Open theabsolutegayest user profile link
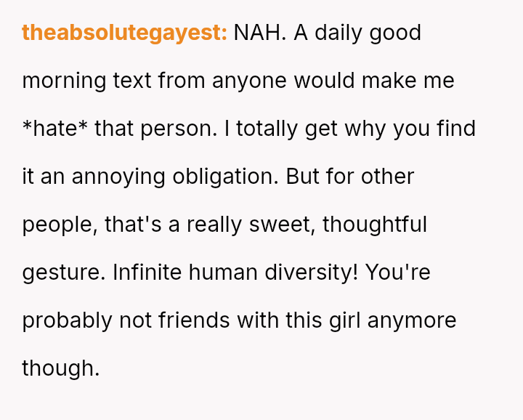This screenshot has width=523, height=420. (x=124, y=33)
